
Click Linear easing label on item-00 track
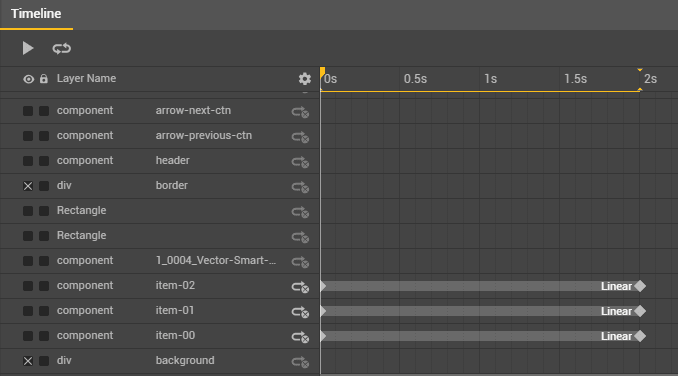click(616, 336)
